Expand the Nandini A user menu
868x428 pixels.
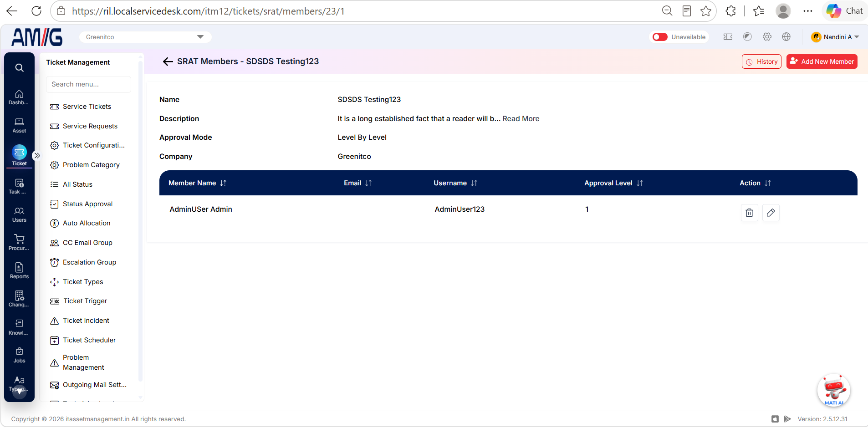click(835, 37)
